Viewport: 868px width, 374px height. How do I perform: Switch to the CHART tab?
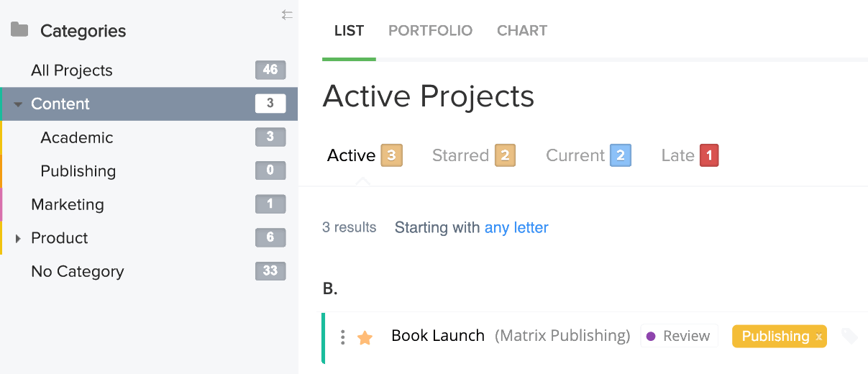[522, 31]
